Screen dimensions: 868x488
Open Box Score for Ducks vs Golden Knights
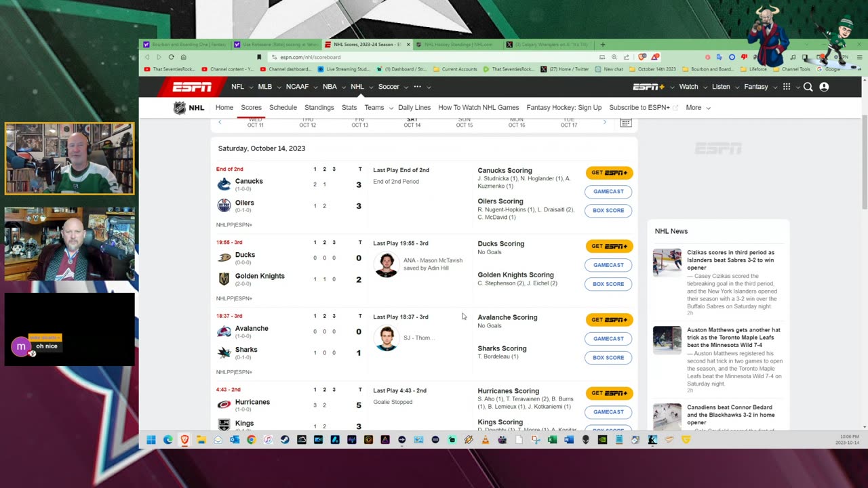(x=608, y=284)
